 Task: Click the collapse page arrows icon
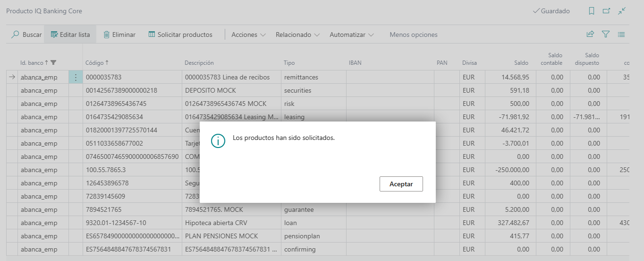tap(622, 11)
